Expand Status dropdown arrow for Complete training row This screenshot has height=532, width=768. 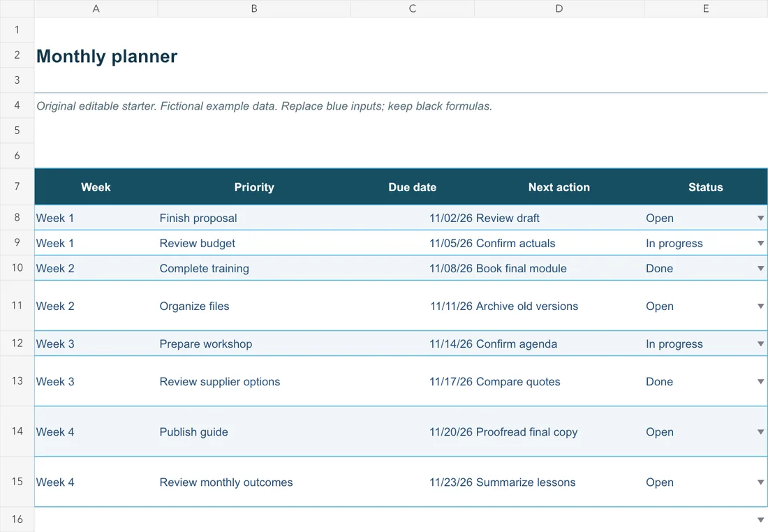pyautogui.click(x=760, y=269)
